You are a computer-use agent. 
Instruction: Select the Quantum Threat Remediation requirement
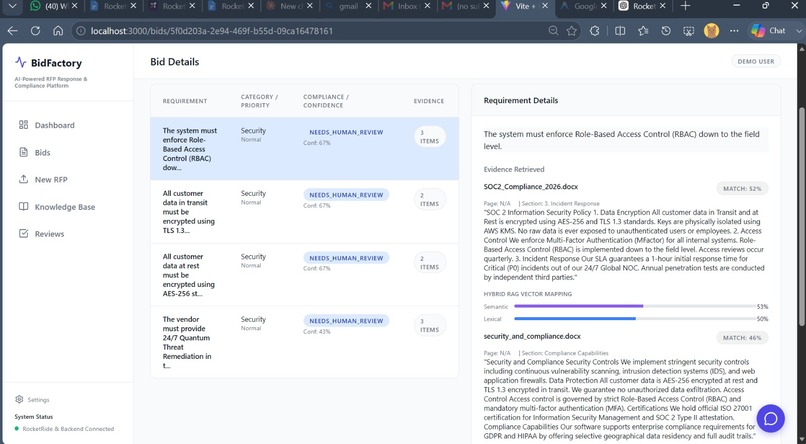point(304,342)
